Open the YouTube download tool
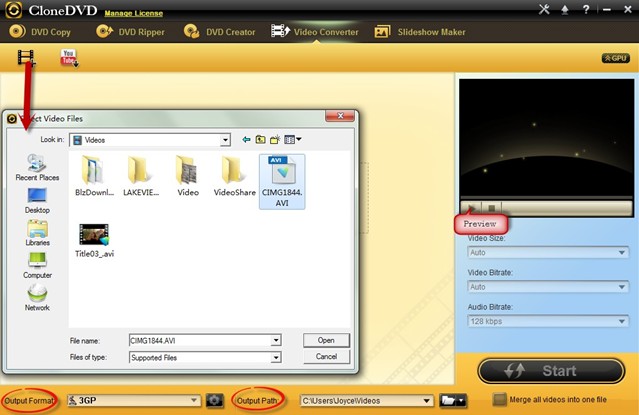This screenshot has height=415, width=639. coord(69,58)
